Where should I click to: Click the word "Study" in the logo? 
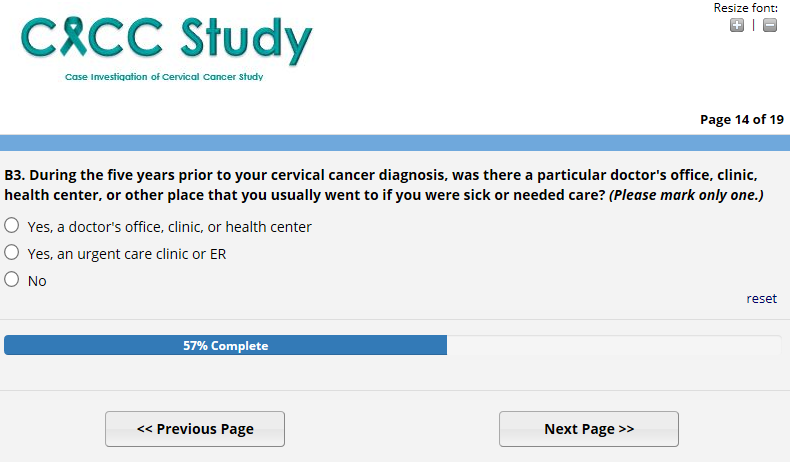click(x=247, y=40)
